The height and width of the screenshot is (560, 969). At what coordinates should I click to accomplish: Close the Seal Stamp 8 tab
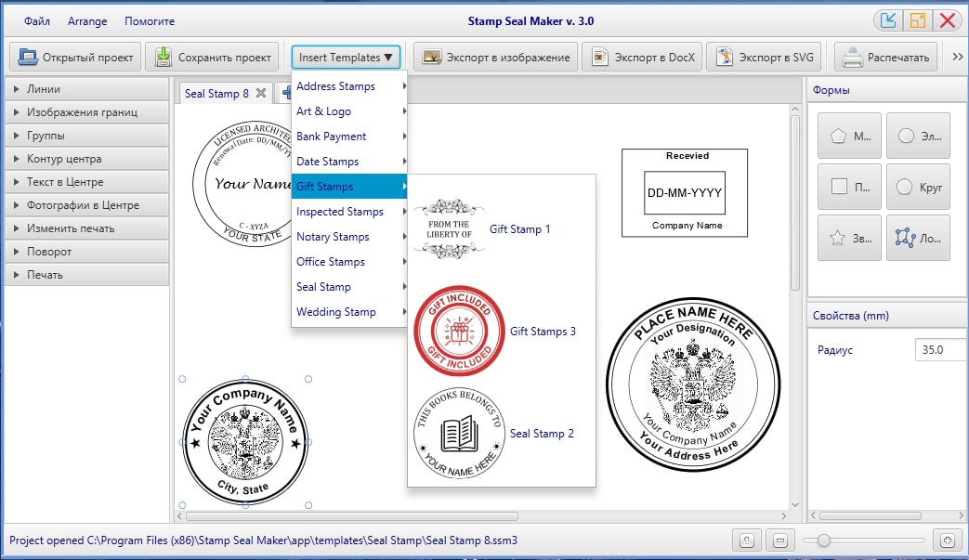[261, 93]
